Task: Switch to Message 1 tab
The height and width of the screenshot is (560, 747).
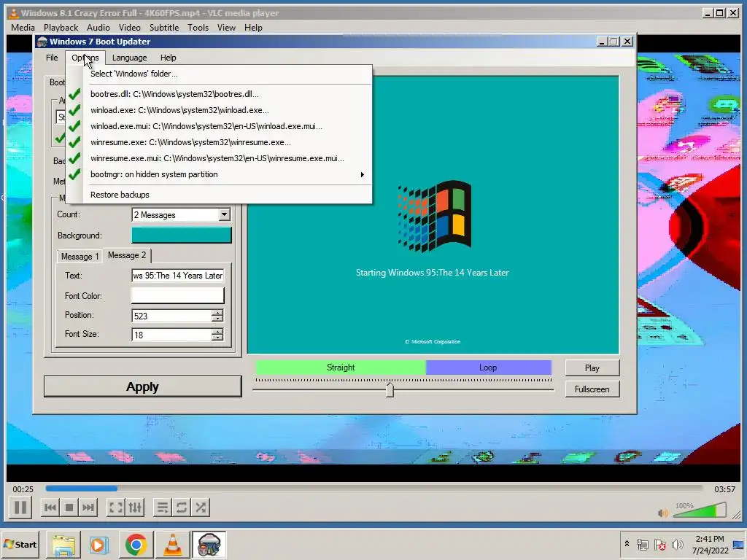Action: tap(80, 256)
